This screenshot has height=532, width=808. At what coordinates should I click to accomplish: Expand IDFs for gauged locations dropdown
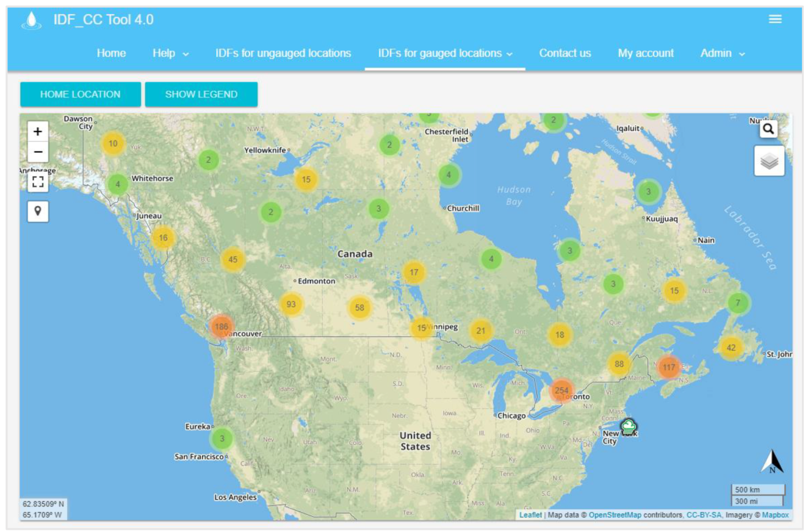click(445, 53)
